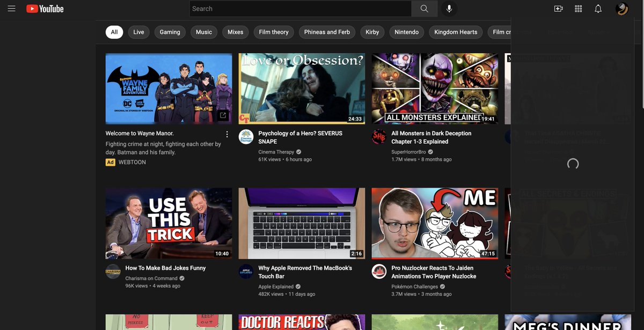Click the Pokémon Challenges channel name
This screenshot has width=644, height=330.
coord(415,287)
